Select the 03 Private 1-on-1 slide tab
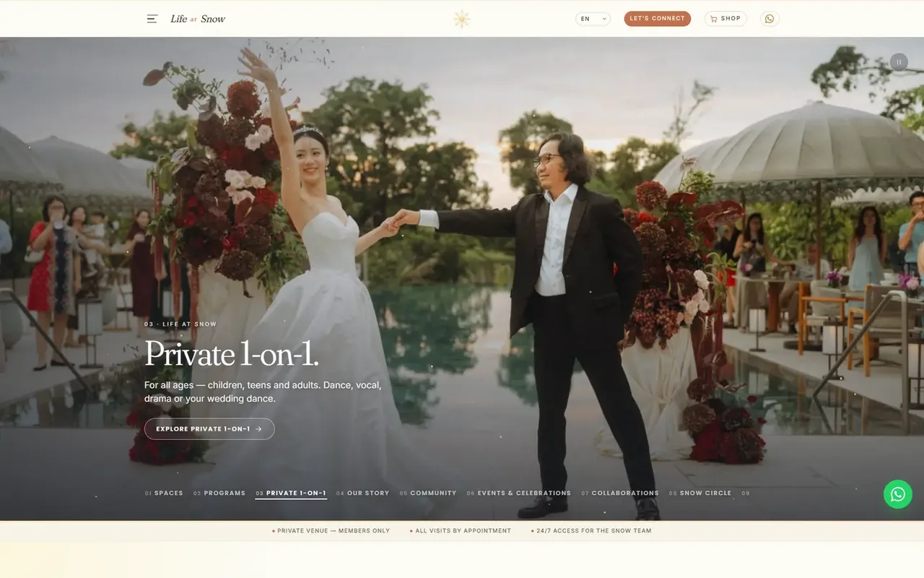924x578 pixels. 291,493
